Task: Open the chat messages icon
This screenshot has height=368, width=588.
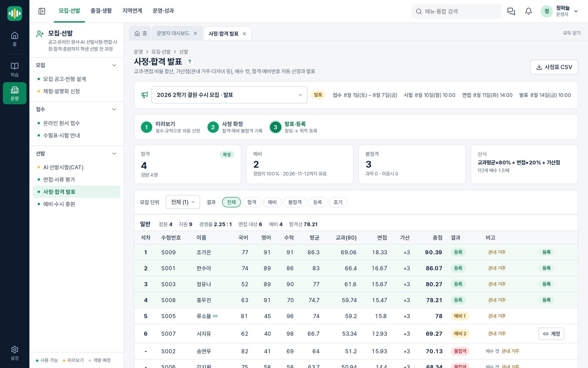Action: click(x=511, y=11)
